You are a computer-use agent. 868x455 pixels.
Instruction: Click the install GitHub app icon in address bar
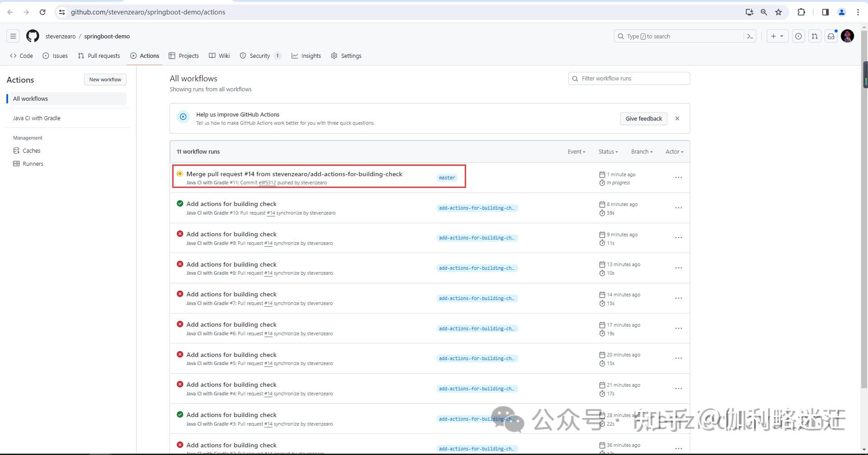749,12
